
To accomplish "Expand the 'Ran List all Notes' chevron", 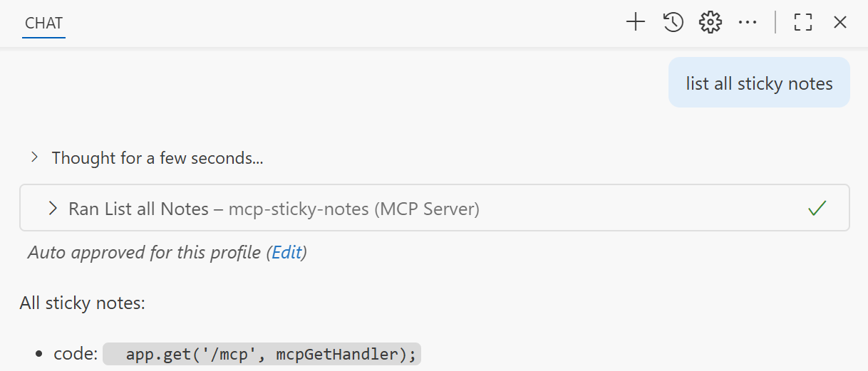I will pos(53,209).
